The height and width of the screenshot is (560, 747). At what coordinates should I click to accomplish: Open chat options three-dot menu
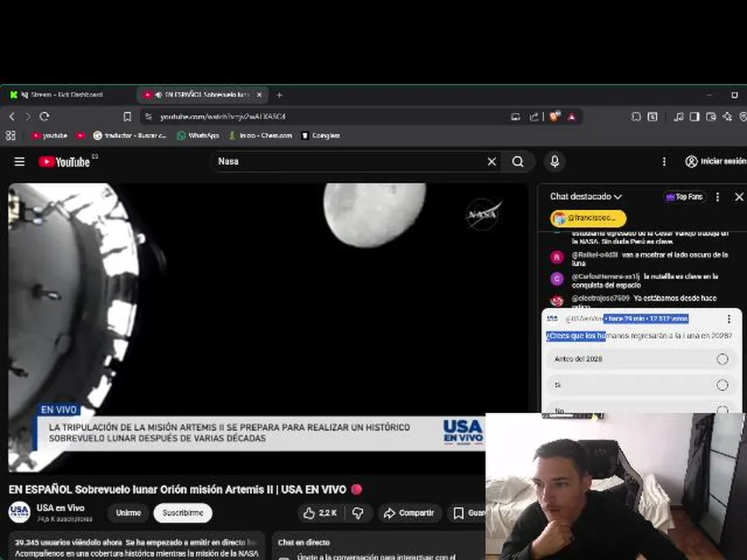tap(717, 197)
